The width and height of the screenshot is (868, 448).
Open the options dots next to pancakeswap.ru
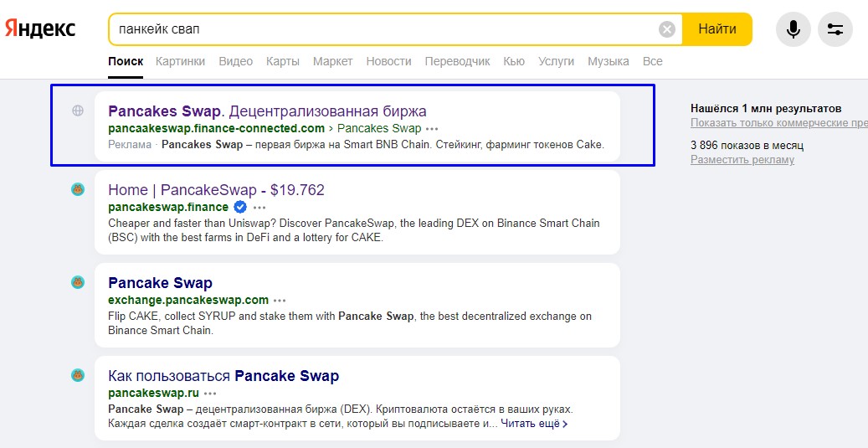click(210, 394)
